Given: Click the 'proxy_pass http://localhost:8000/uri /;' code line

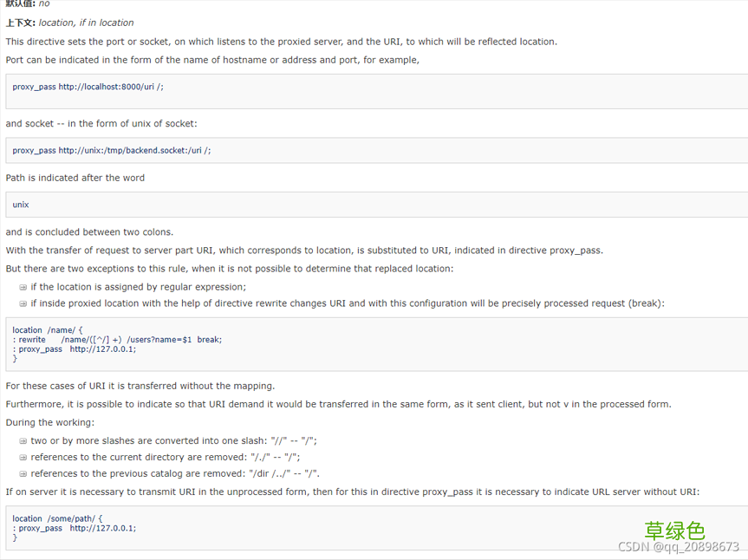Looking at the screenshot, I should pyautogui.click(x=88, y=87).
